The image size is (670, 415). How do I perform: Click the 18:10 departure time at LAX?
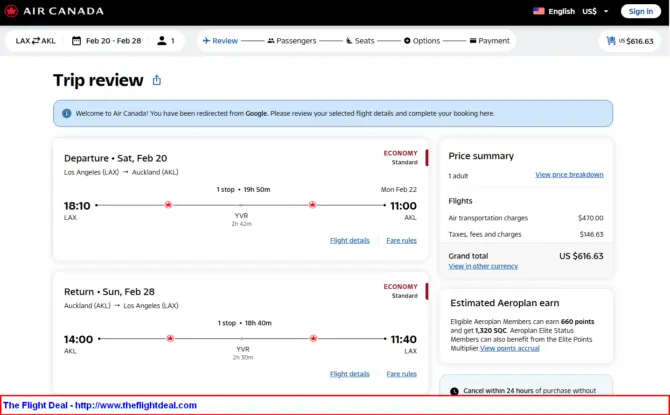pos(77,206)
